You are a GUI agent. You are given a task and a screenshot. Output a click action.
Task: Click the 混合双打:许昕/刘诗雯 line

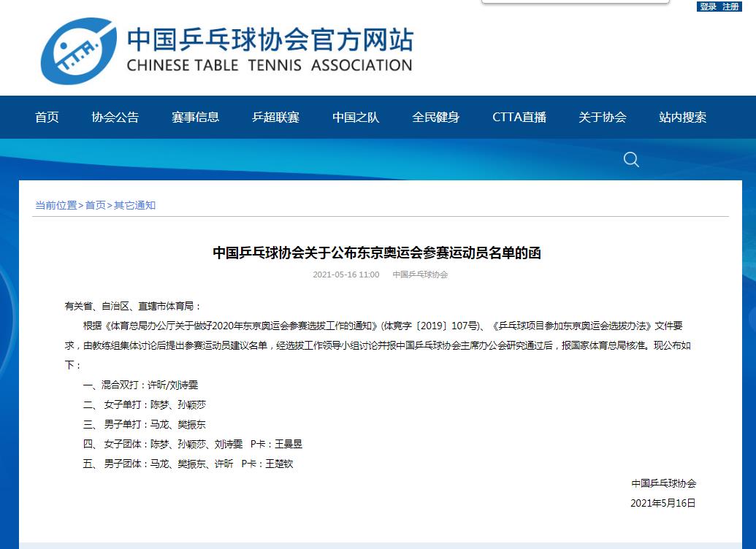click(x=140, y=385)
